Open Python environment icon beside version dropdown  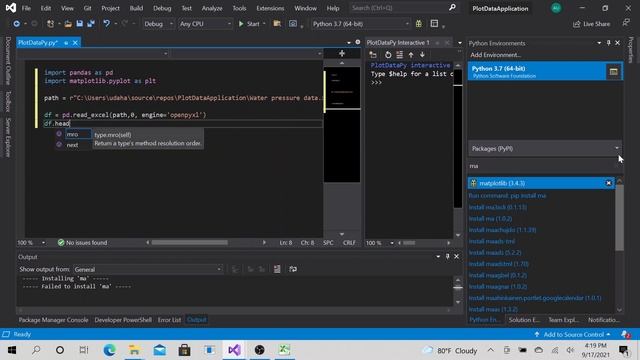(419, 24)
